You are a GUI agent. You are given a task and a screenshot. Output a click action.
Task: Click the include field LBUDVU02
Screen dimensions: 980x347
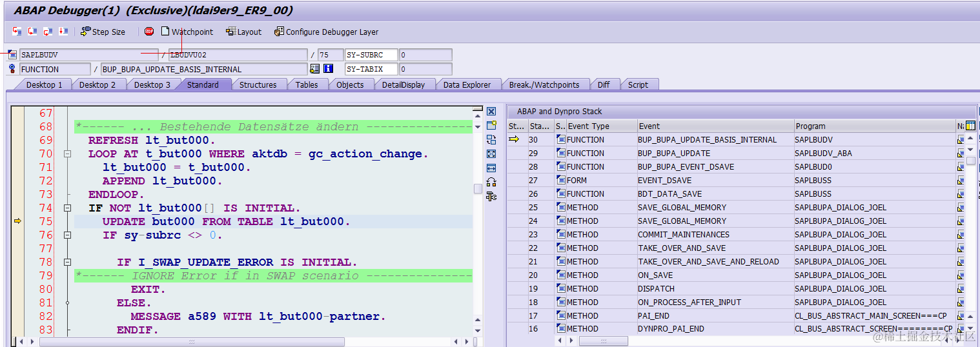pyautogui.click(x=237, y=55)
